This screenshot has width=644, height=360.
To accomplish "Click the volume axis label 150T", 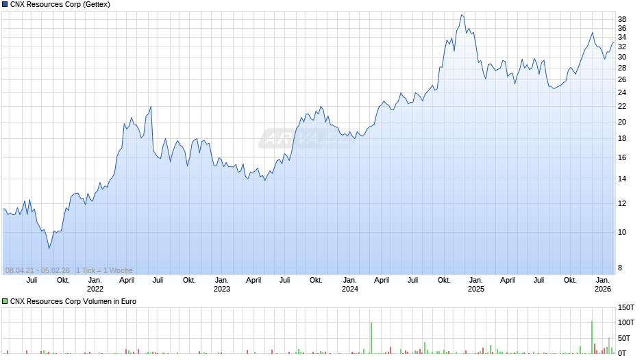I will pos(626,307).
